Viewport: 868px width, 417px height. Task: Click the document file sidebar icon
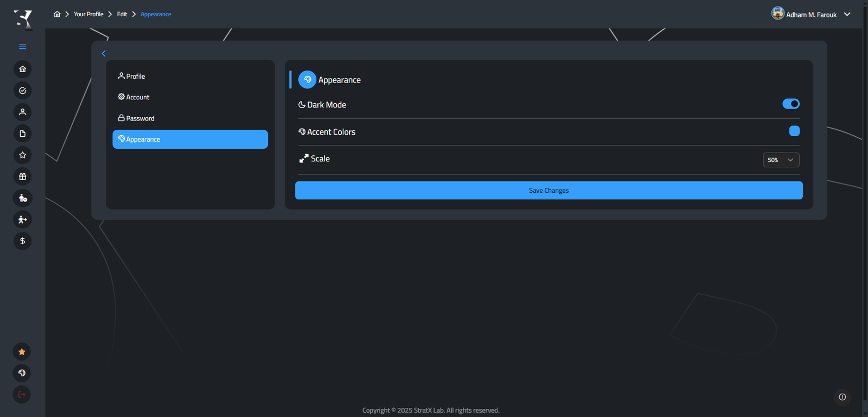pos(22,134)
